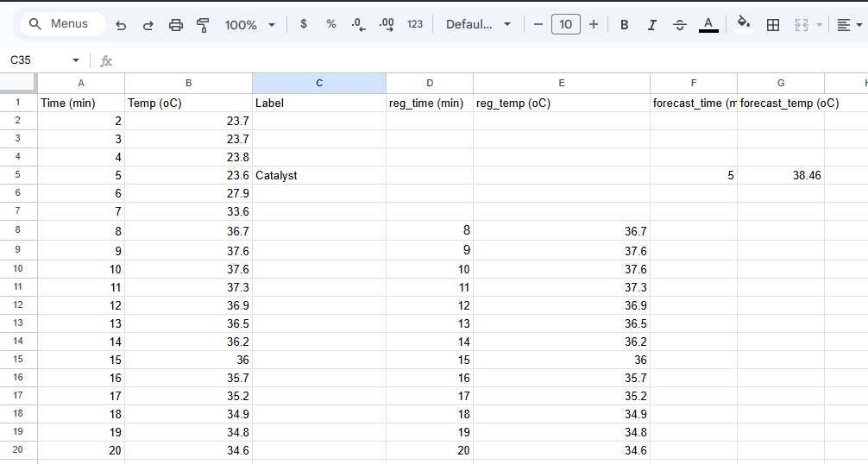Open the text color picker

[708, 25]
